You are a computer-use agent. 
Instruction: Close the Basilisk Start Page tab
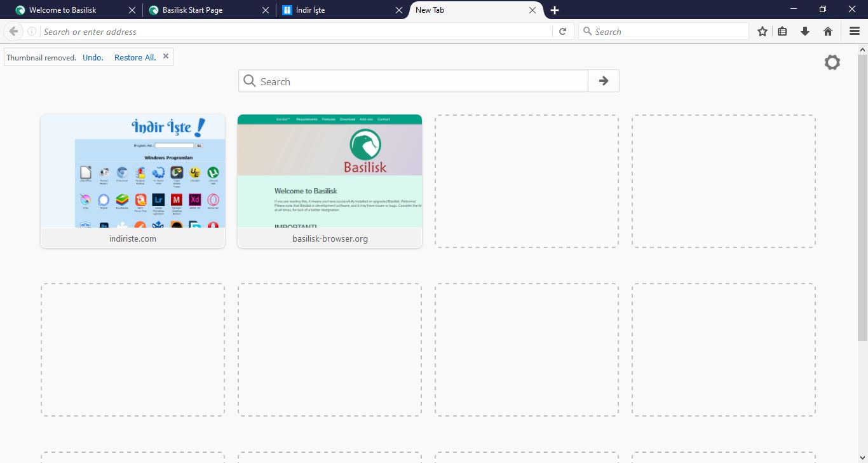pyautogui.click(x=266, y=10)
